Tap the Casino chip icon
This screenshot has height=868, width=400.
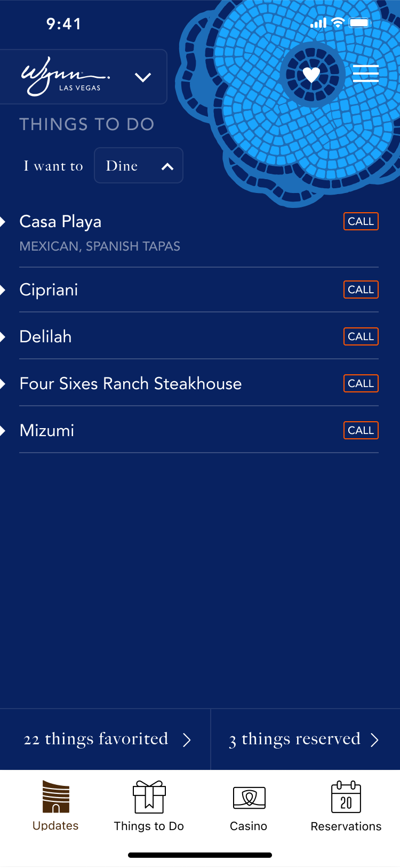click(x=249, y=798)
